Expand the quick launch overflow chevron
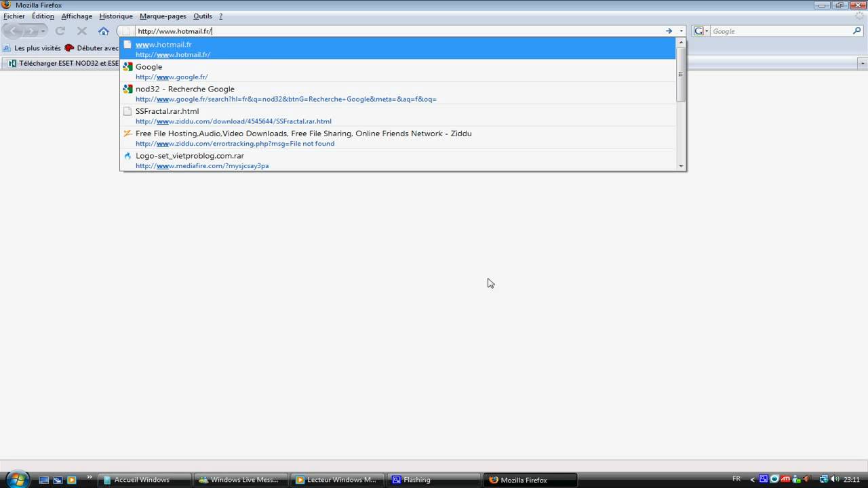868x488 pixels. pyautogui.click(x=89, y=478)
